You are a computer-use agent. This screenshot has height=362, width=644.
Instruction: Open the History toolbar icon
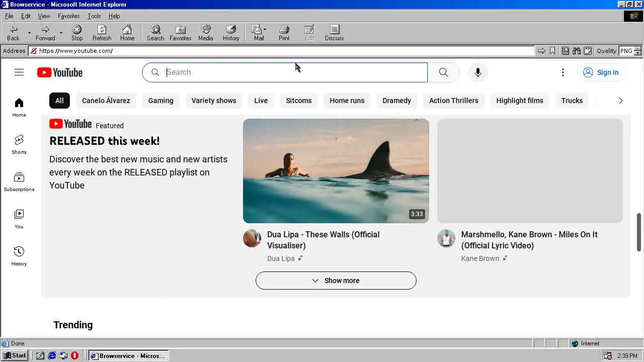(x=231, y=33)
